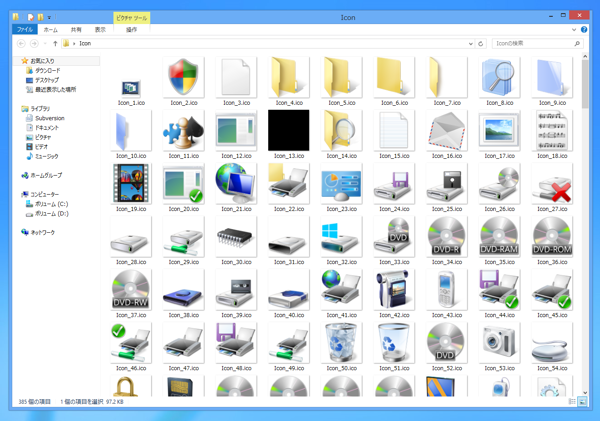Open the ビデオ library
This screenshot has width=600, height=421.
tap(41, 147)
